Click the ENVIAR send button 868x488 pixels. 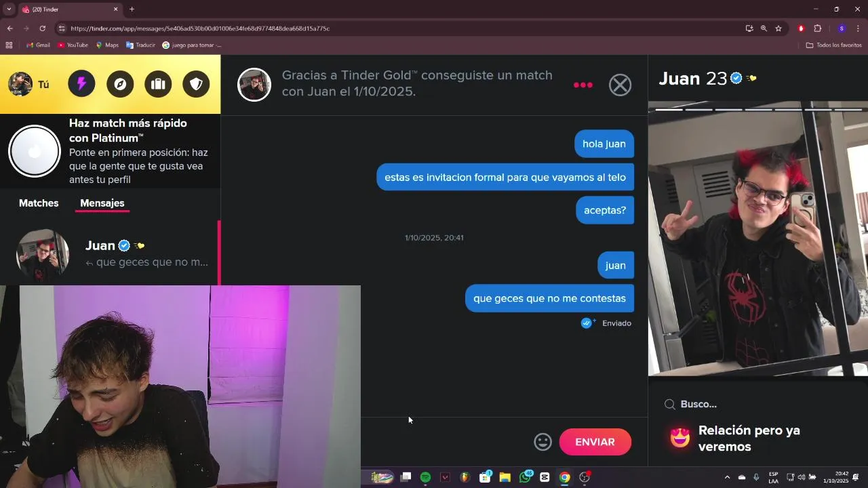595,442
